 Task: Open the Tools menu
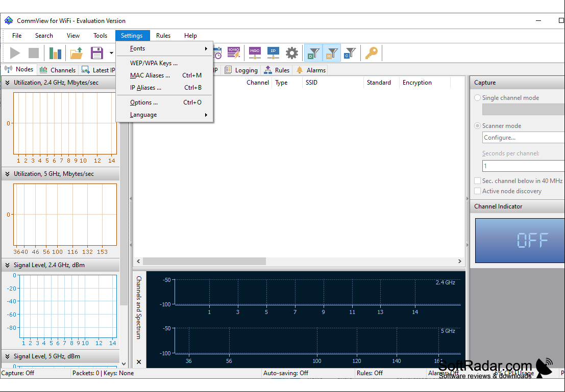(100, 36)
